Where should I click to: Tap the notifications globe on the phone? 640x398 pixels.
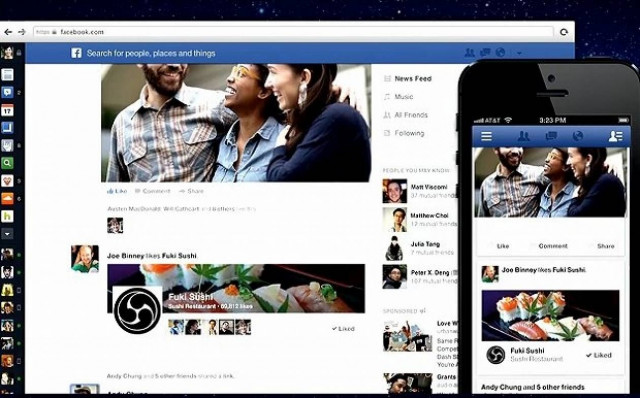click(578, 136)
